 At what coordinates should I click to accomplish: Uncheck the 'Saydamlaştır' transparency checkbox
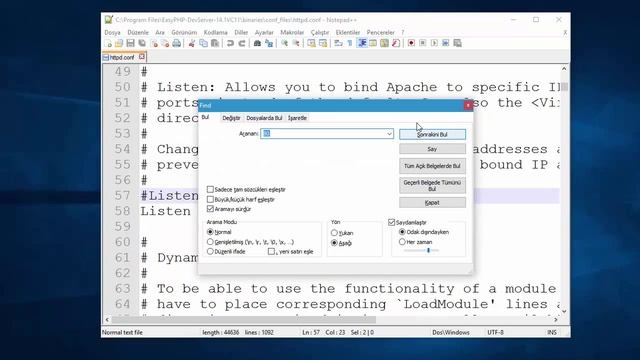click(x=391, y=222)
